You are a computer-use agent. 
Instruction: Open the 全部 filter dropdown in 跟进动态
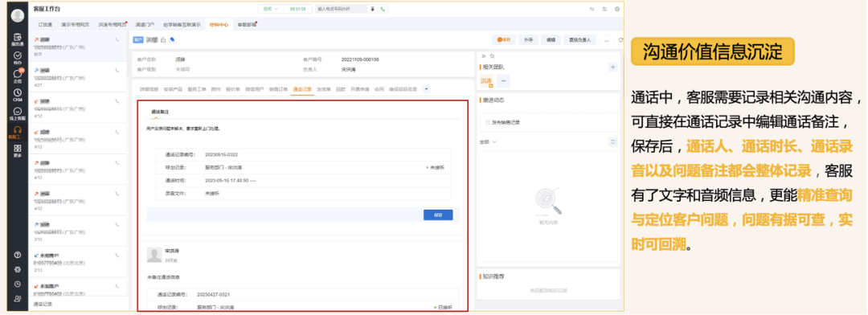coord(488,142)
